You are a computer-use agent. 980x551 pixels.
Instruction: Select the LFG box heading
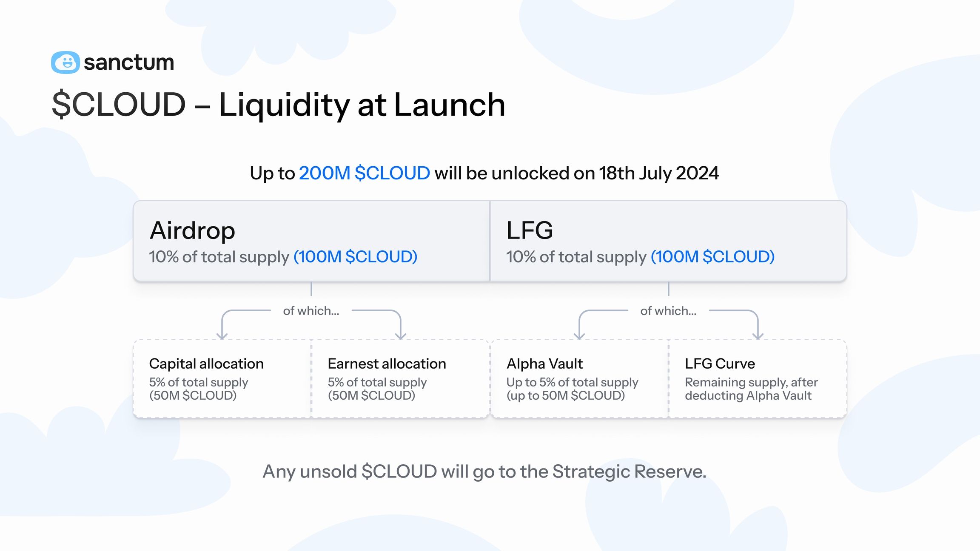pos(530,230)
